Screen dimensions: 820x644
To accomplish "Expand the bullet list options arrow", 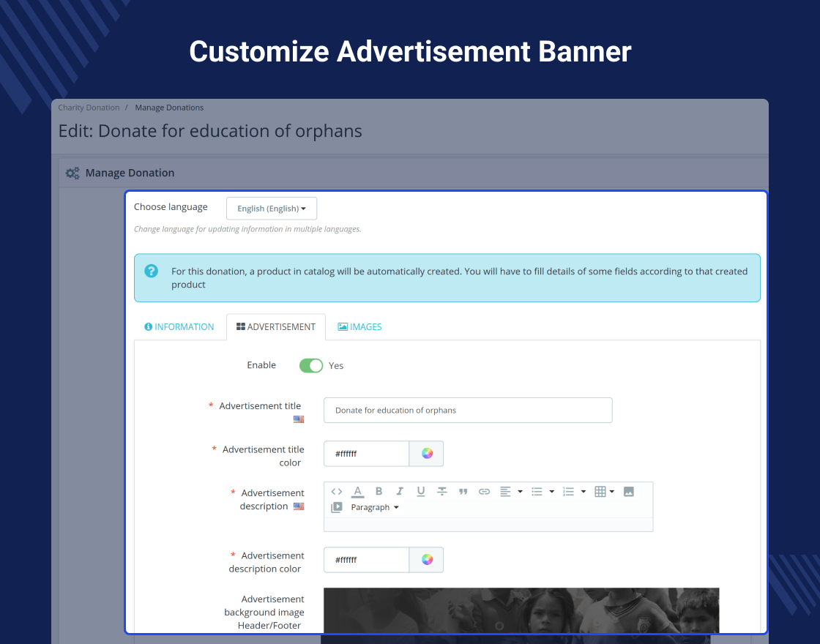I will point(552,491).
